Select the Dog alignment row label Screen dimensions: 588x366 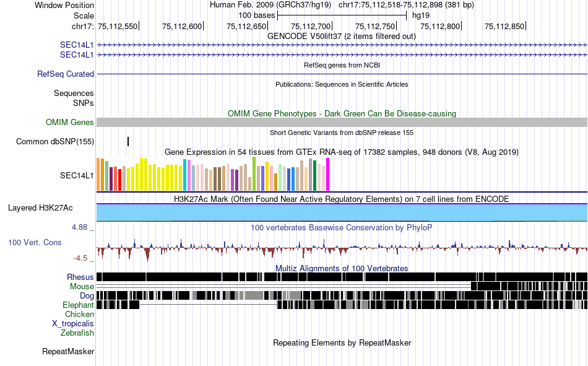(x=87, y=296)
